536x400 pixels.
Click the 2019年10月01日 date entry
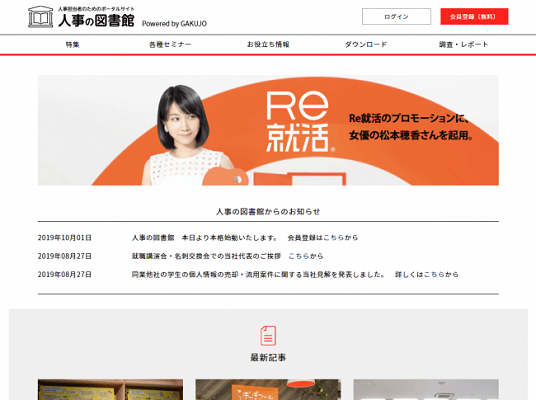(65, 238)
